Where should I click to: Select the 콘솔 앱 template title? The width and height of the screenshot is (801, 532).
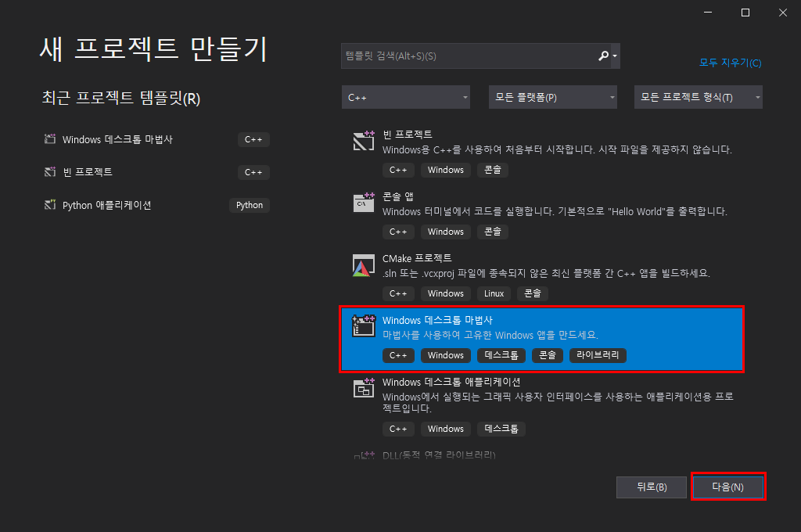click(398, 196)
